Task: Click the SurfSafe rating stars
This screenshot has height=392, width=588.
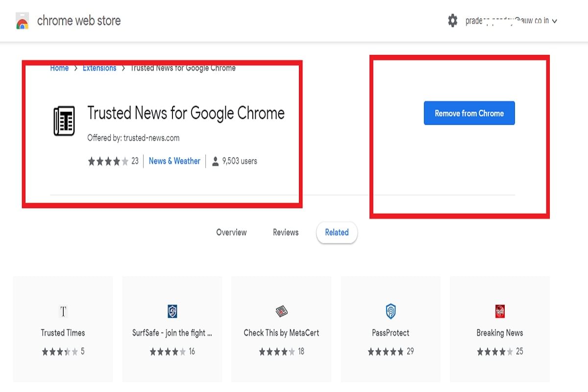Action: (169, 351)
